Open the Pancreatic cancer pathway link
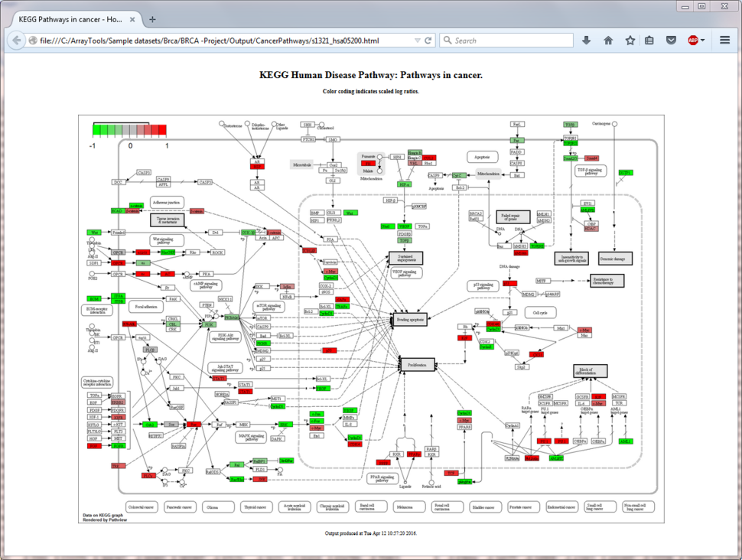The image size is (742, 560). point(180,506)
